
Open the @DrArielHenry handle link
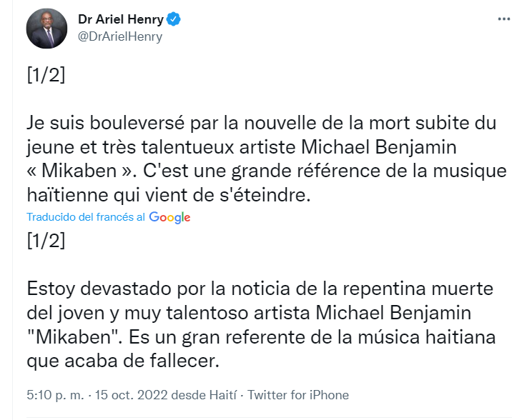[120, 36]
